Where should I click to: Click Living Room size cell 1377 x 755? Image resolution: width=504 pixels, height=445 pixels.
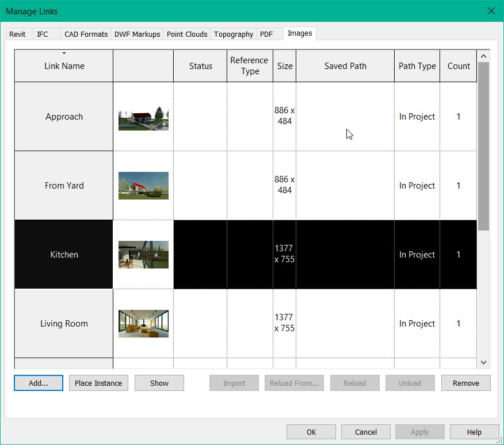(x=284, y=323)
